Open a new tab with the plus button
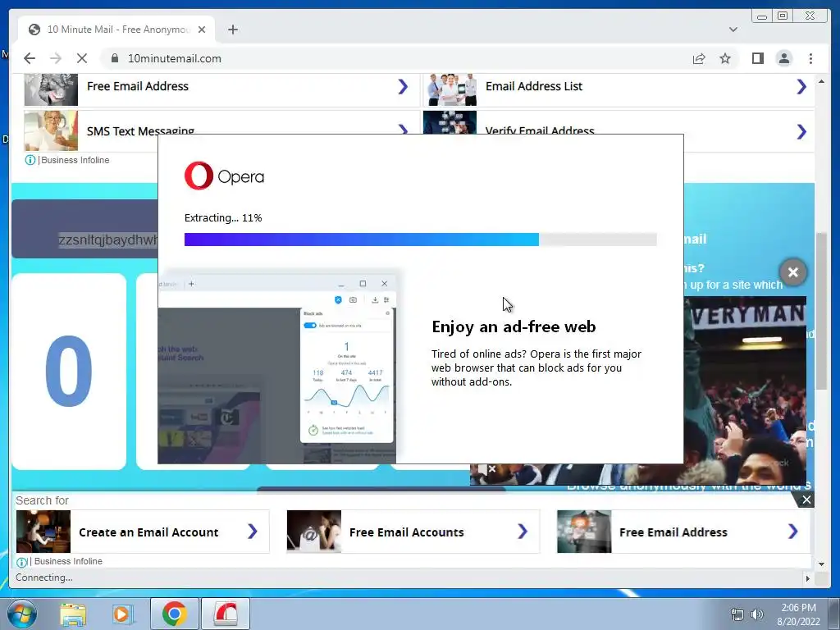This screenshot has height=630, width=840. 232,30
